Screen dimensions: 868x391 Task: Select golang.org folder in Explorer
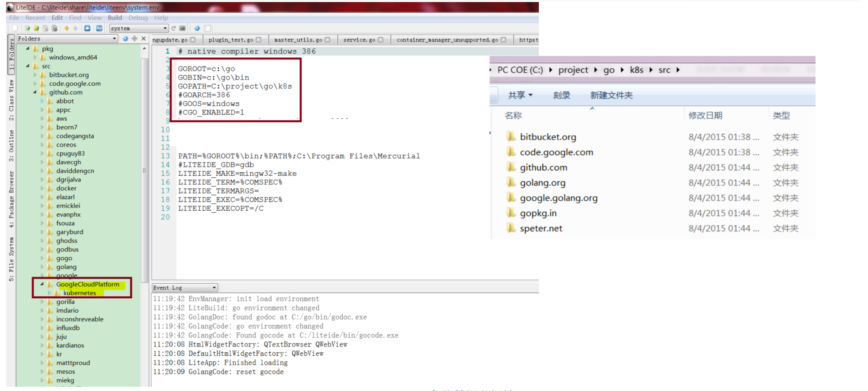(x=542, y=183)
